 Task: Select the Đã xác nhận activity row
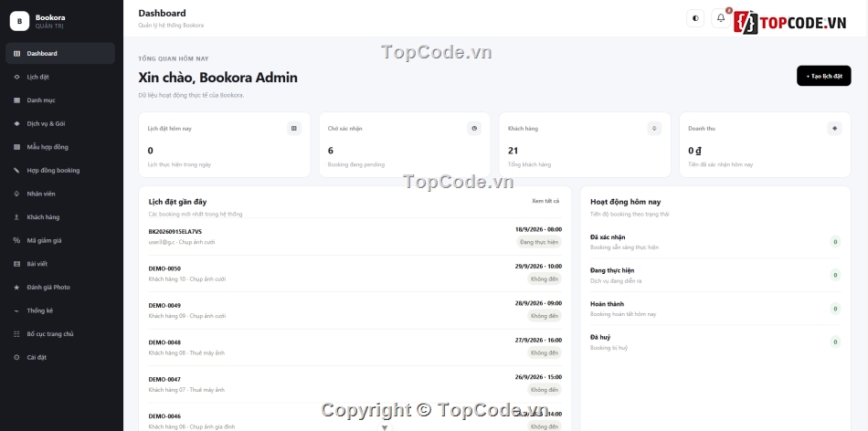(x=715, y=242)
